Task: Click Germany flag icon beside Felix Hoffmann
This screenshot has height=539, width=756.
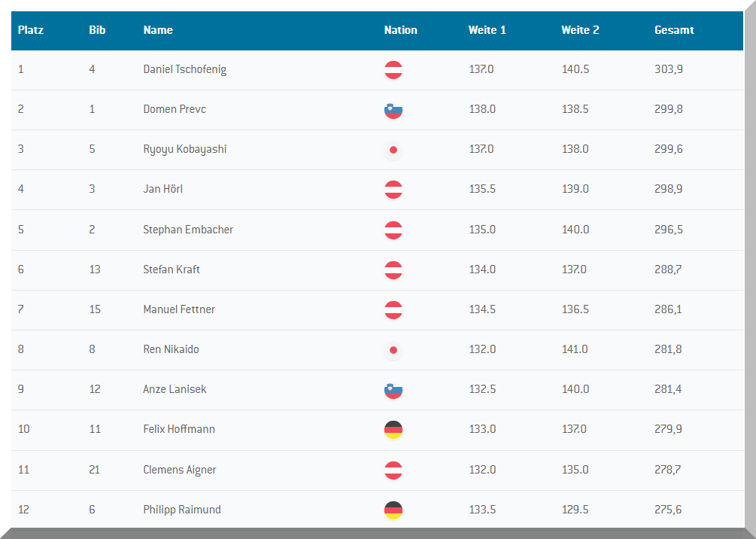Action: pos(393,430)
